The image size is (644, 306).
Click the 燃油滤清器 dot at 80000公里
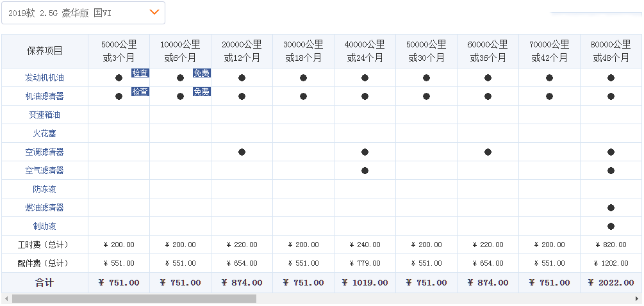pyautogui.click(x=611, y=207)
